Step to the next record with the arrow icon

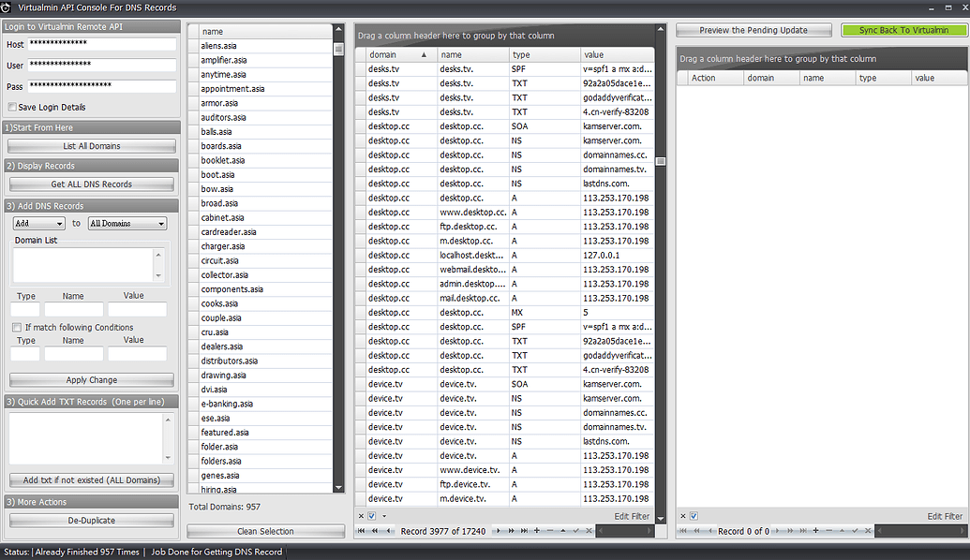pyautogui.click(x=498, y=531)
